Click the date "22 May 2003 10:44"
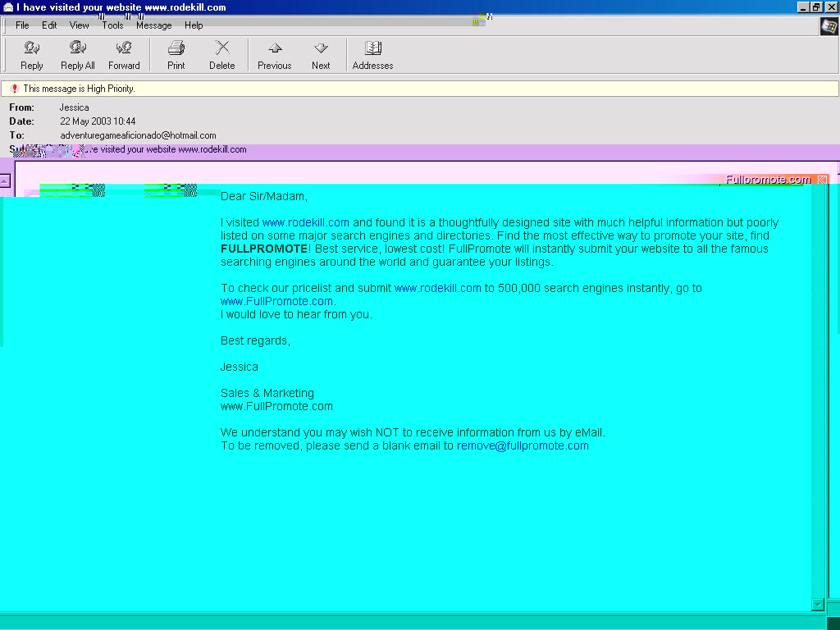This screenshot has height=630, width=840. click(98, 121)
